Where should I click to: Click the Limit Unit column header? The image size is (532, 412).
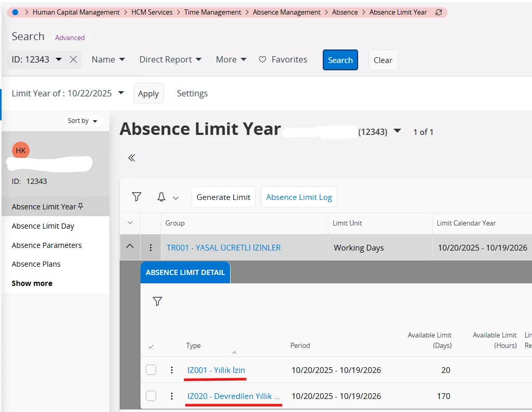click(347, 223)
